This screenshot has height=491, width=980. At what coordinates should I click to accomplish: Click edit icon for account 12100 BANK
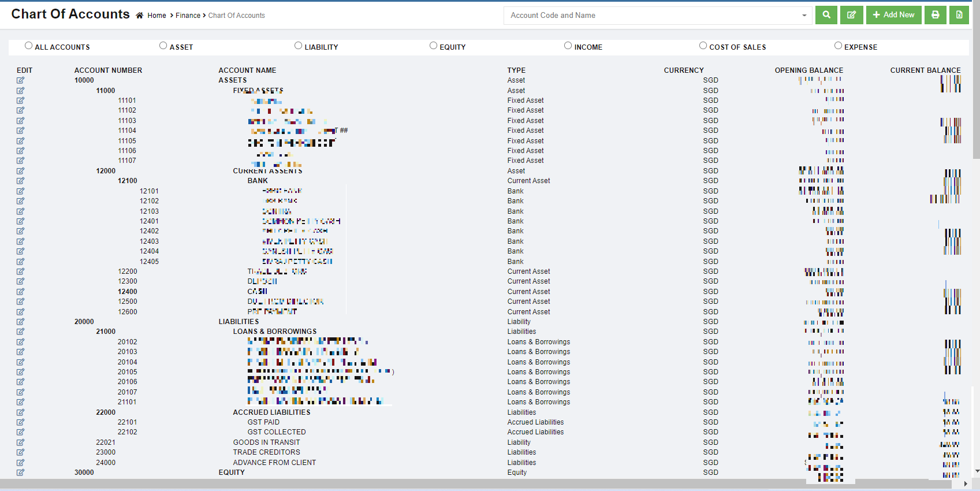[20, 181]
